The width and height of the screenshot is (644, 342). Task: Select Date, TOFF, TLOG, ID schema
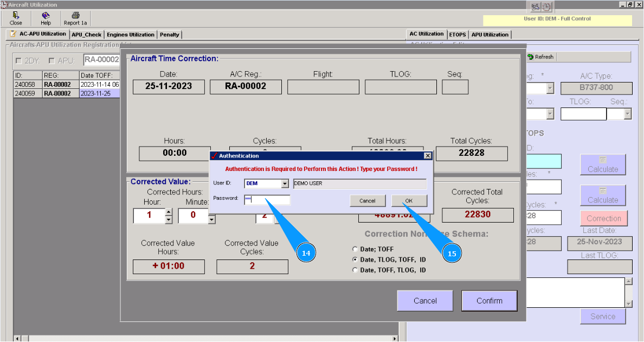355,270
